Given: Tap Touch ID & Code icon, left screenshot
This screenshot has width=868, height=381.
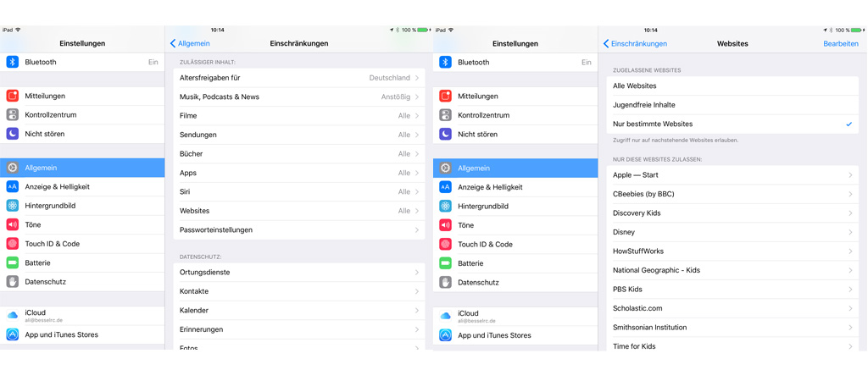Looking at the screenshot, I should 12,243.
